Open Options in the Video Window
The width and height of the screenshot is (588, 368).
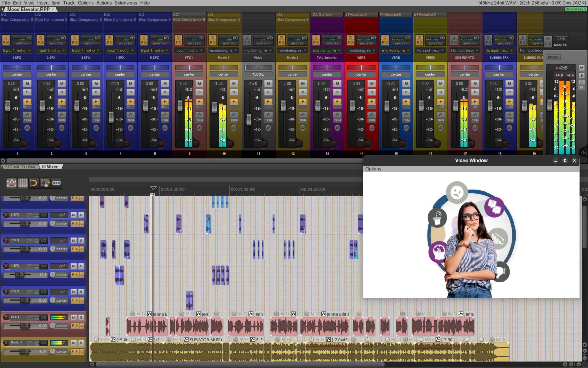click(x=373, y=169)
